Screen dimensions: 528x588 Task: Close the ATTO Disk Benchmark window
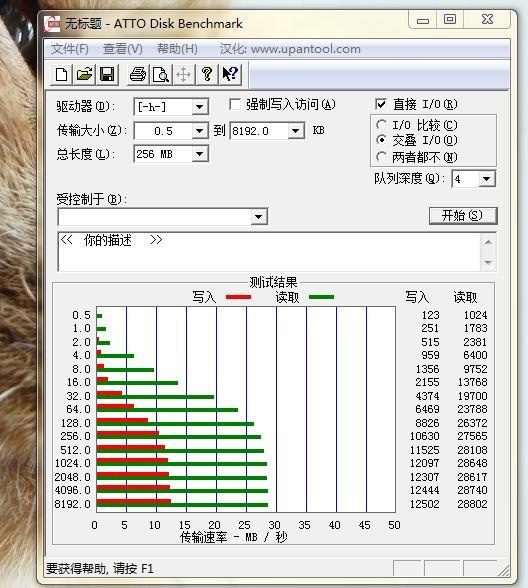[487, 19]
